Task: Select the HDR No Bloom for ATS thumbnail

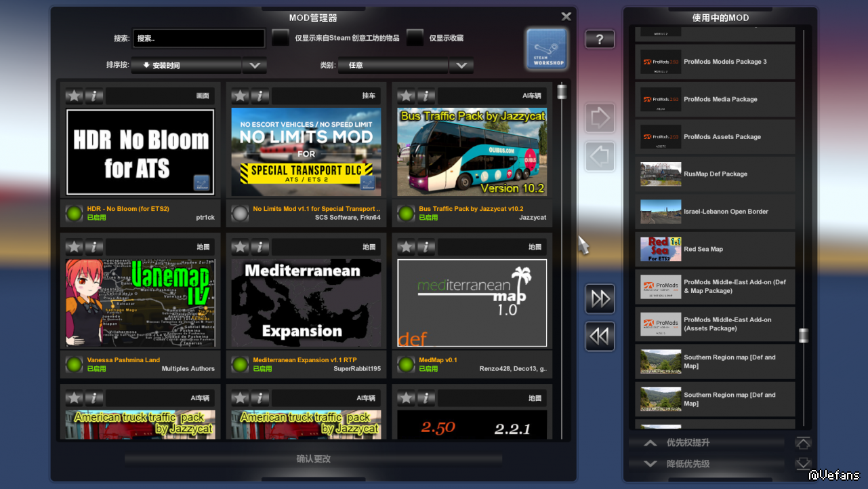Action: pos(140,153)
